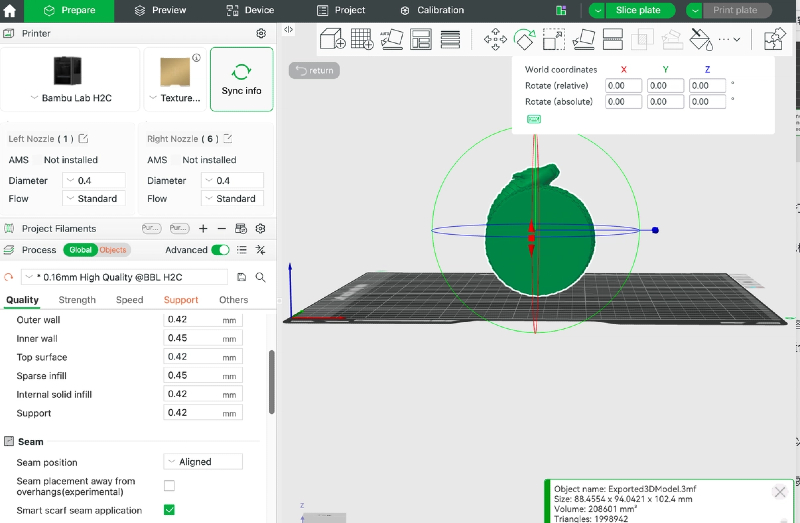
Task: Switch to the Project tab
Action: click(x=341, y=10)
